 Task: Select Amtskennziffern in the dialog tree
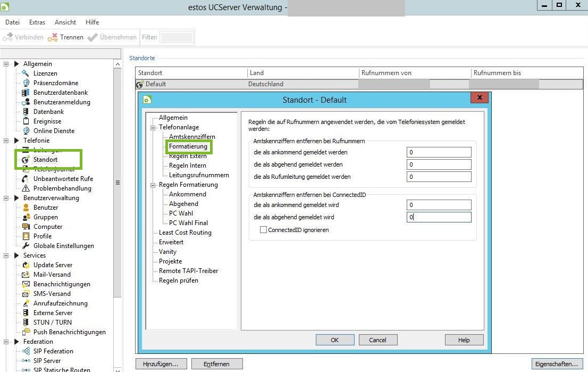point(192,137)
